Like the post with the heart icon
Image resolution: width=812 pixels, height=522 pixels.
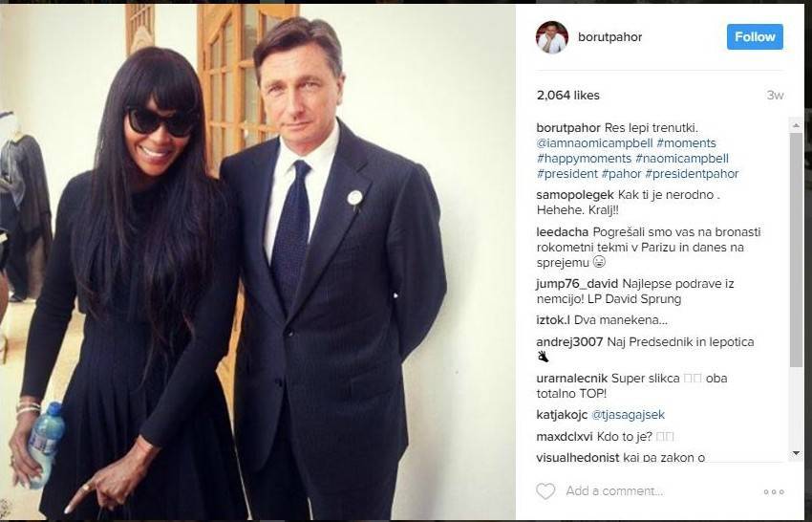pyautogui.click(x=545, y=490)
